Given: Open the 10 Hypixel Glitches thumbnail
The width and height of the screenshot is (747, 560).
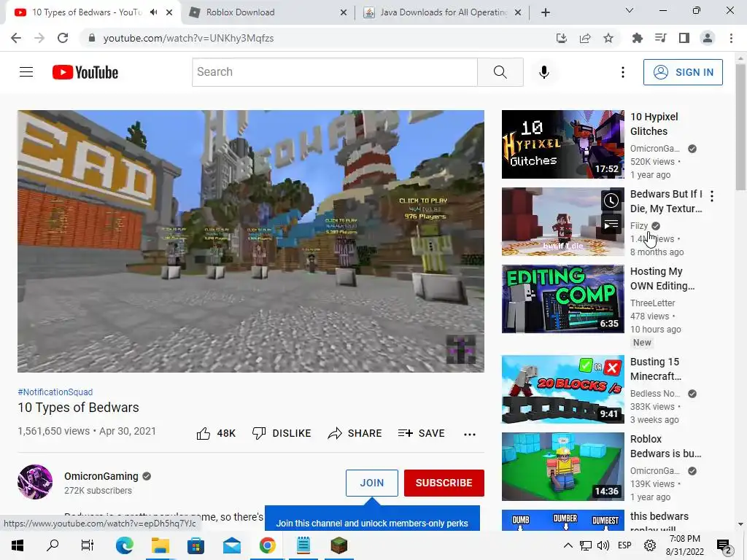Looking at the screenshot, I should point(562,144).
